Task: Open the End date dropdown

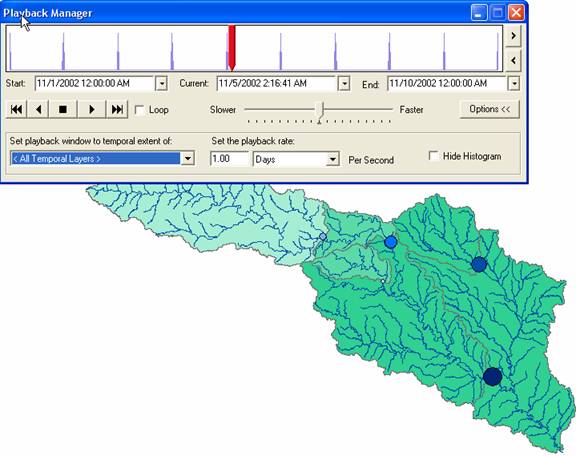Action: coord(514,83)
